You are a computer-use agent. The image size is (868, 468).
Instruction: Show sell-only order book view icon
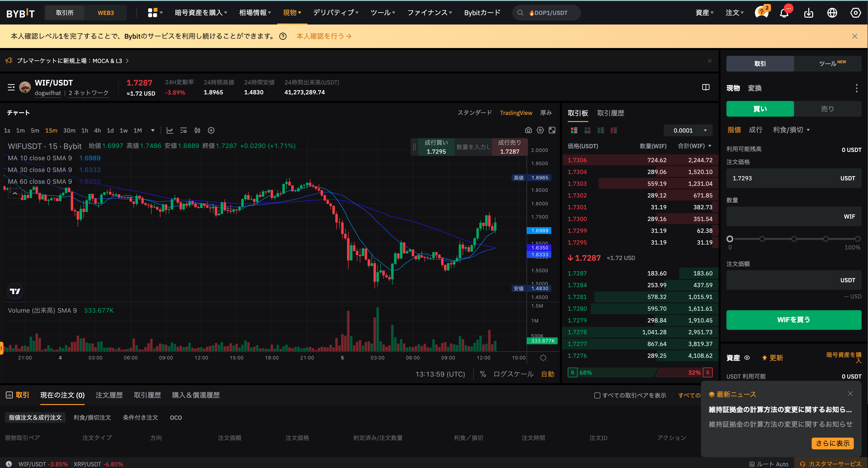click(x=614, y=131)
